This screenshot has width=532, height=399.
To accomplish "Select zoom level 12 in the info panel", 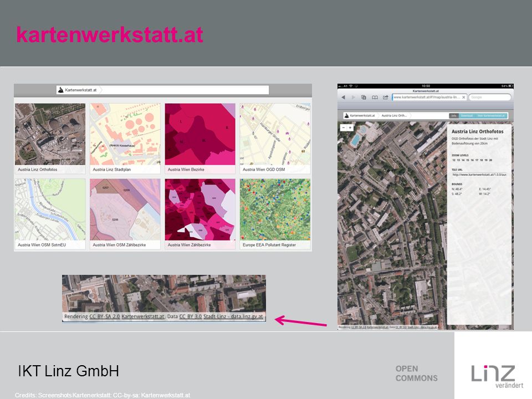I will pyautogui.click(x=454, y=160).
